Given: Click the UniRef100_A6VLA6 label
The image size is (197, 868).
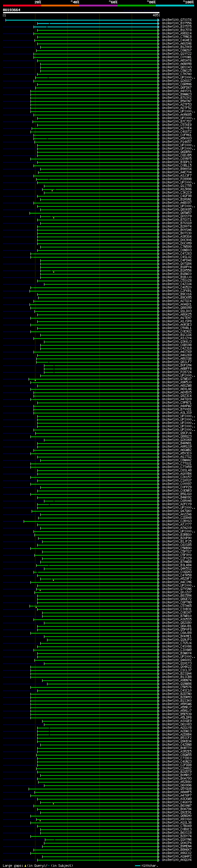Looking at the screenshot, I should coord(177,389).
